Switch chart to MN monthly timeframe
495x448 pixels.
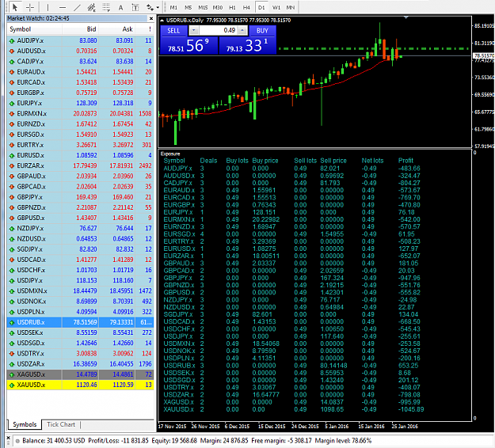[291, 7]
